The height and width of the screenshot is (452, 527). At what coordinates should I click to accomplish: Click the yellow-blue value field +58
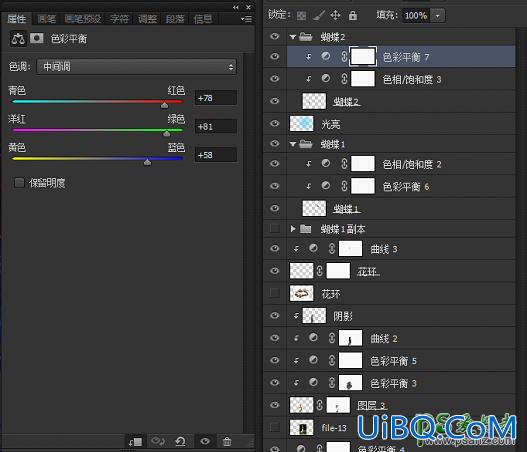pyautogui.click(x=216, y=155)
